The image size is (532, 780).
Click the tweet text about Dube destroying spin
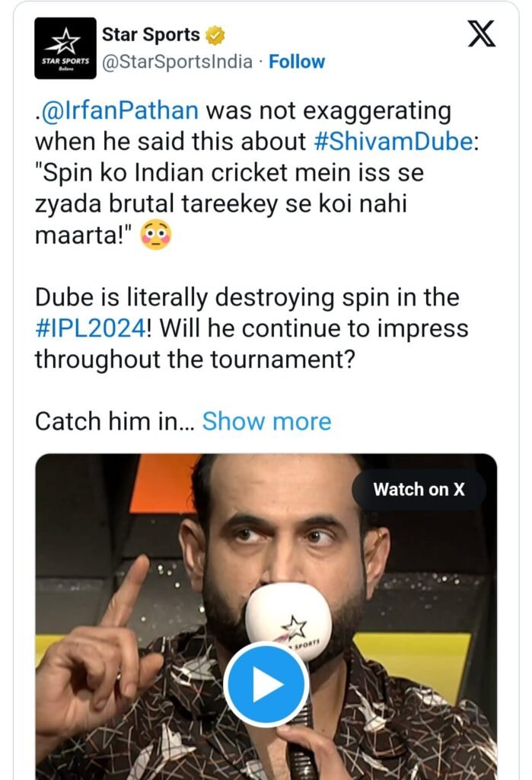(x=252, y=328)
